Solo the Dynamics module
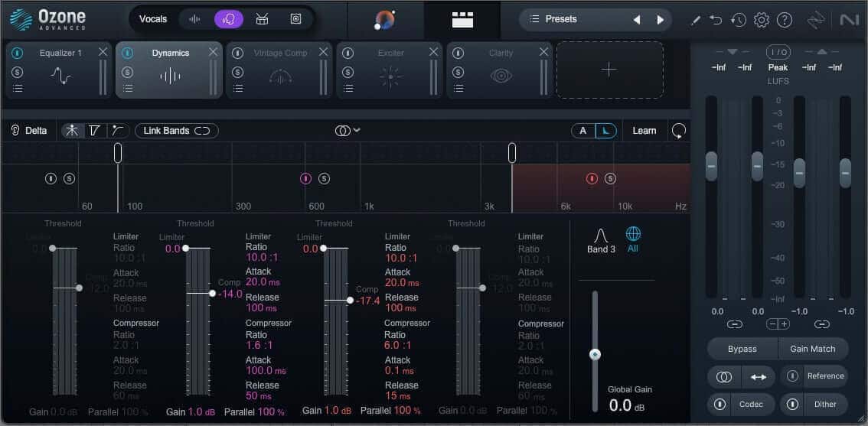Image resolution: width=868 pixels, height=426 pixels. 128,72
